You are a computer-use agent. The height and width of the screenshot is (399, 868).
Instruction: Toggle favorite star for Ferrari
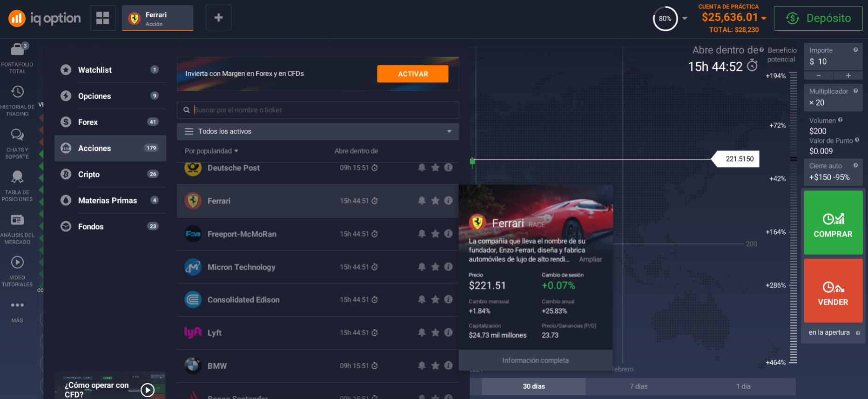click(x=435, y=201)
